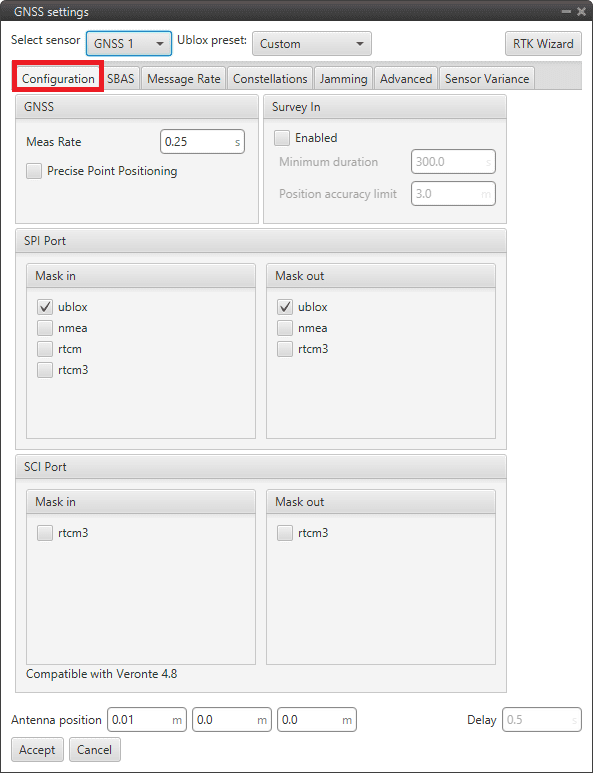Focus the first Antenna position field
Image resolution: width=593 pixels, height=773 pixels.
147,720
